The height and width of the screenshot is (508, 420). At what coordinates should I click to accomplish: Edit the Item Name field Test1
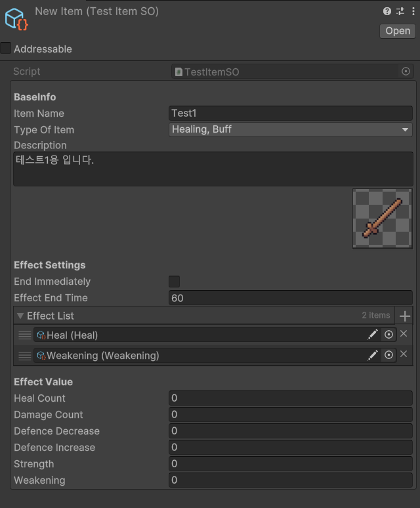click(x=291, y=113)
